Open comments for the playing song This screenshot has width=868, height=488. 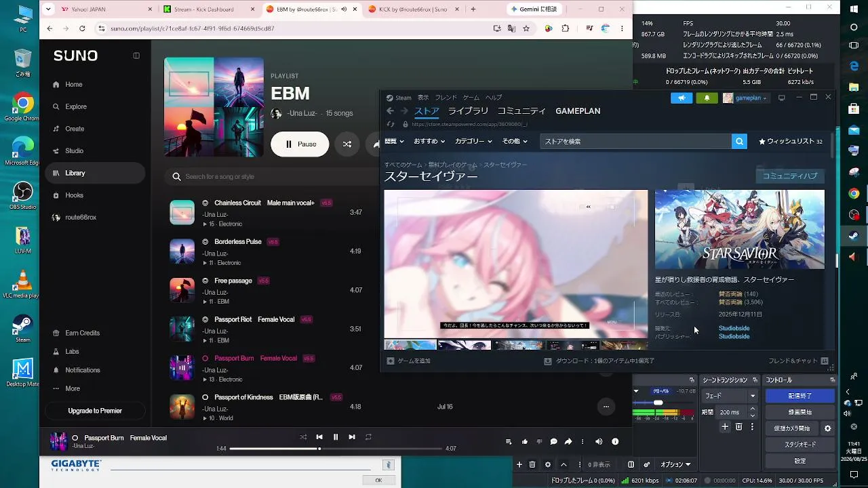(x=553, y=442)
